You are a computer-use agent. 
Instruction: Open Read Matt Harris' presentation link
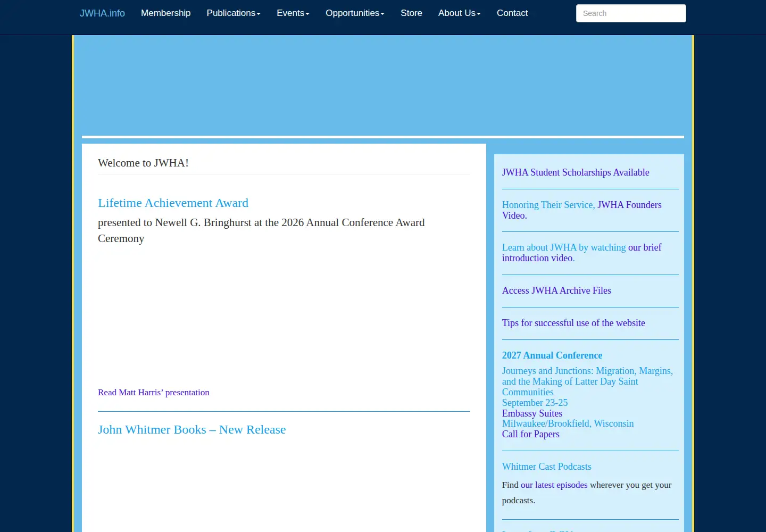(x=154, y=393)
